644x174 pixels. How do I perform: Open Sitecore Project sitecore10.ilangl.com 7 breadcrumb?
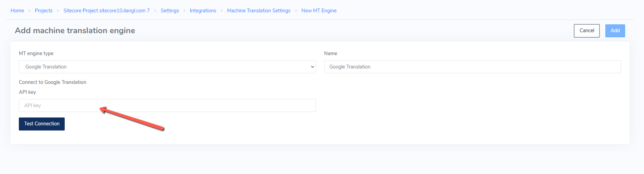pos(106,11)
